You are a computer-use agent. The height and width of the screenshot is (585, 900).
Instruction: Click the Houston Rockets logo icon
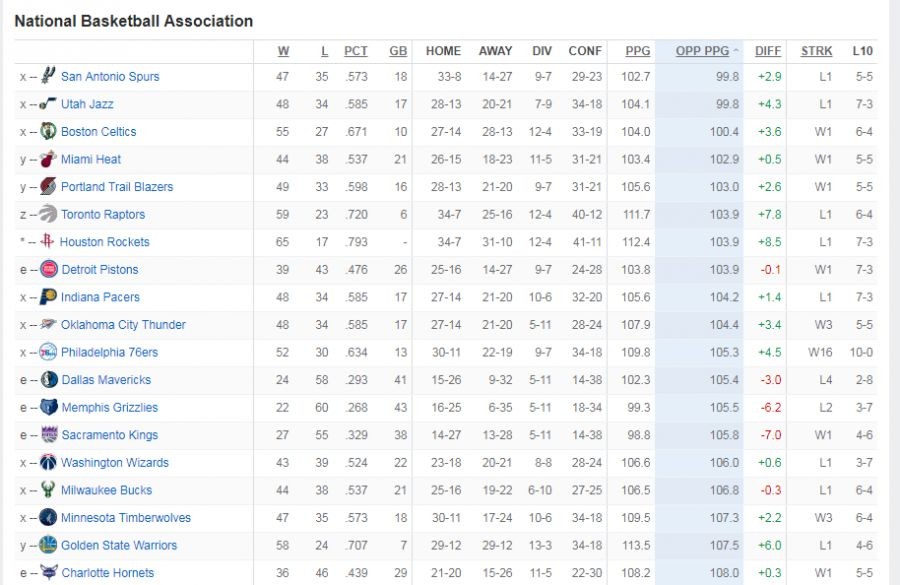[x=48, y=242]
